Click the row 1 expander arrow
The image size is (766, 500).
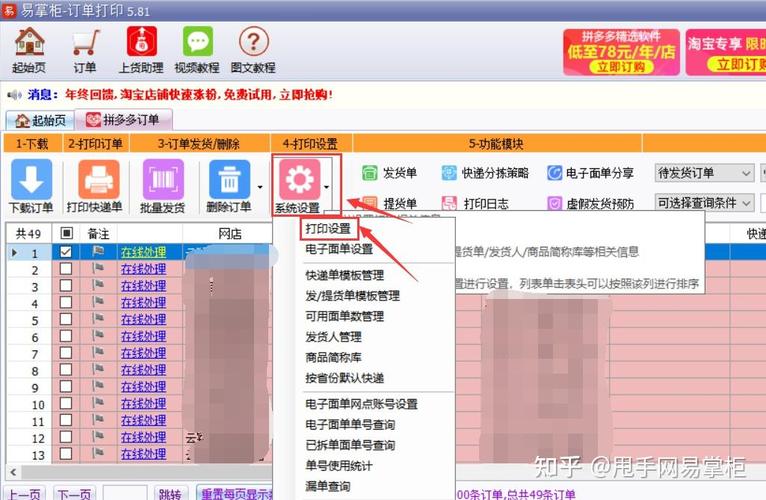[x=14, y=253]
